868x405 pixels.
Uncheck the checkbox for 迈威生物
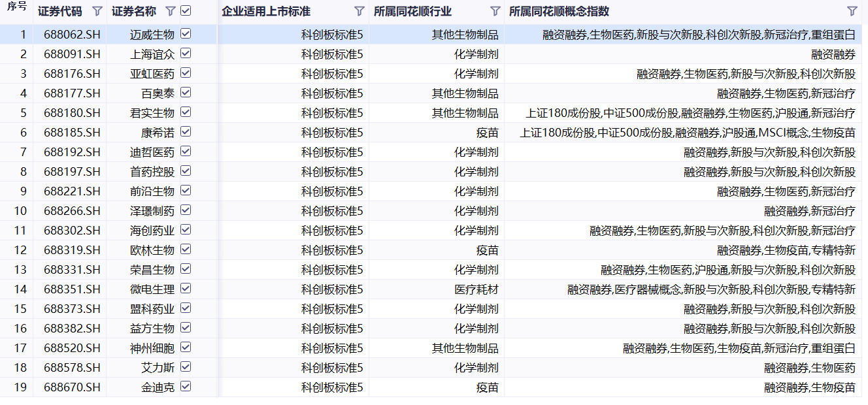click(x=186, y=34)
